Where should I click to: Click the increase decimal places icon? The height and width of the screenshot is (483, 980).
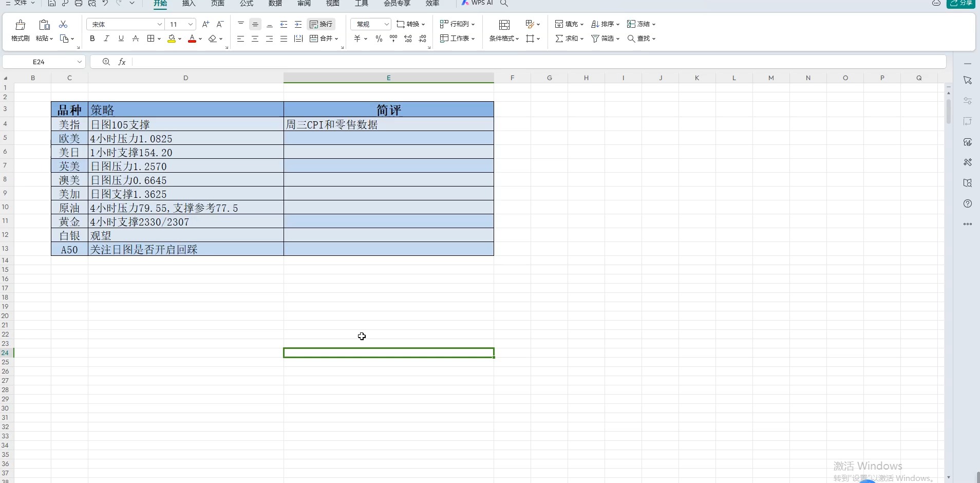[408, 39]
